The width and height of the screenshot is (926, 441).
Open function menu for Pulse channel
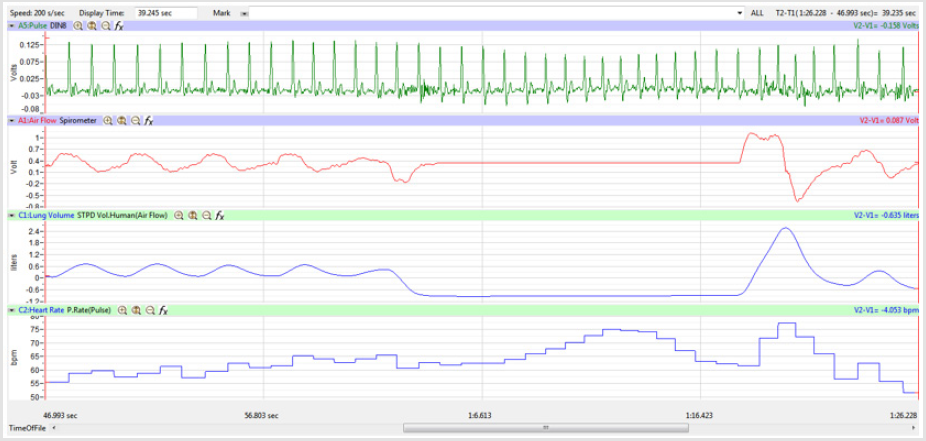point(119,25)
